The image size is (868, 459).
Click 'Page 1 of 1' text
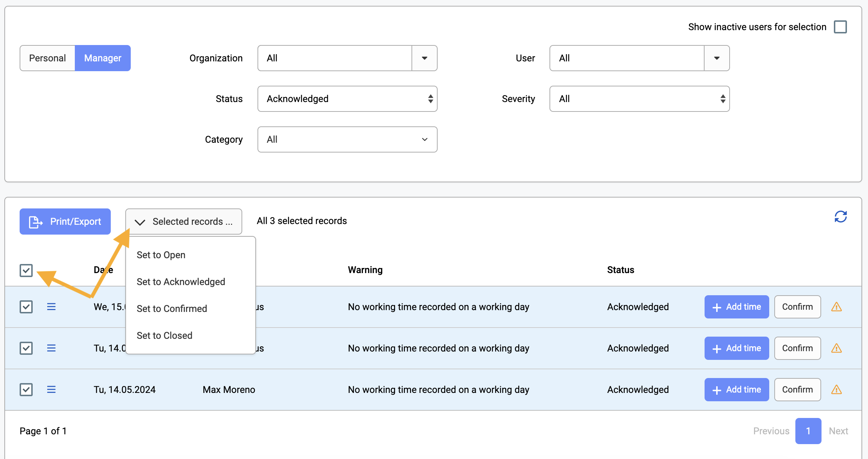pos(43,431)
